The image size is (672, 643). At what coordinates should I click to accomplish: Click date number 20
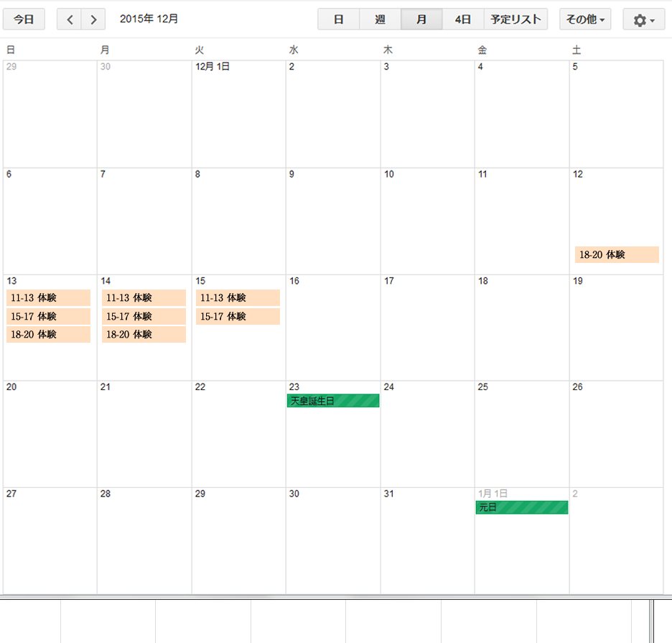pos(11,387)
